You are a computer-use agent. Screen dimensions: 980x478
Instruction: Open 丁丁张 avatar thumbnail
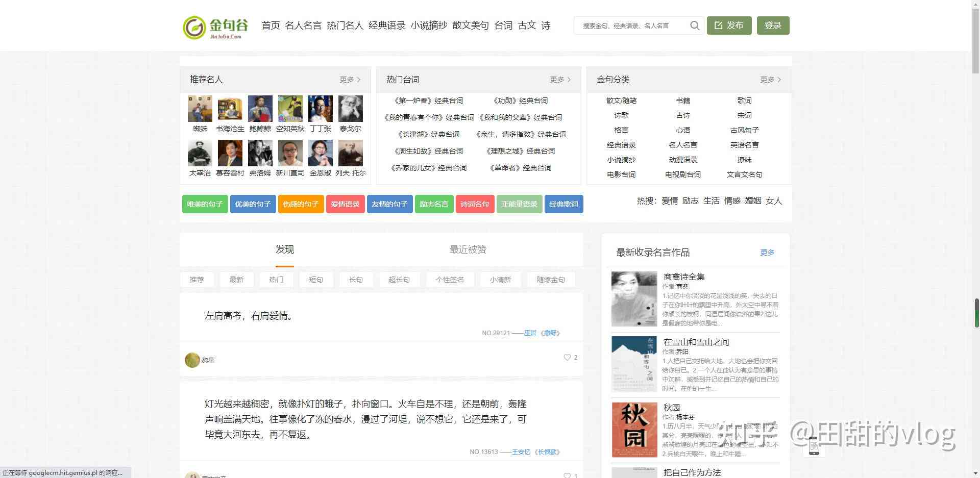pyautogui.click(x=321, y=109)
